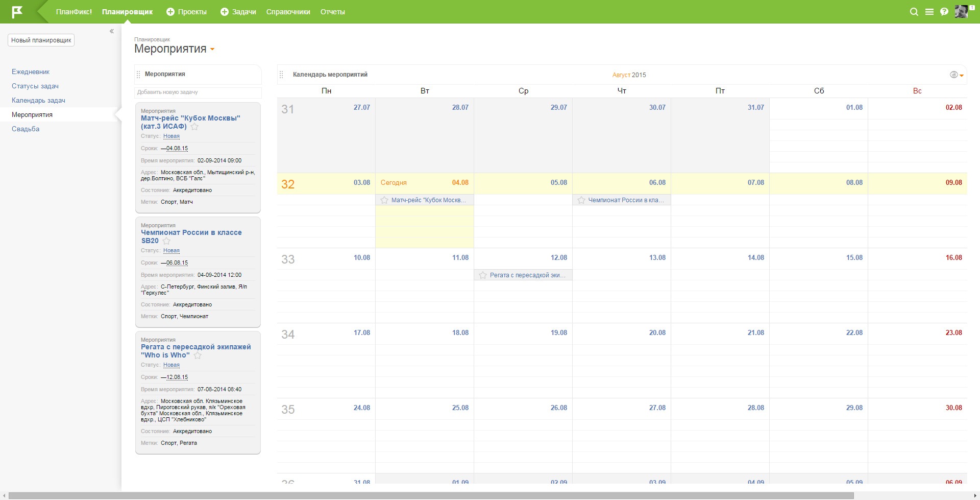
Task: Grab the Календарь мероприятий drag handle
Action: click(281, 75)
